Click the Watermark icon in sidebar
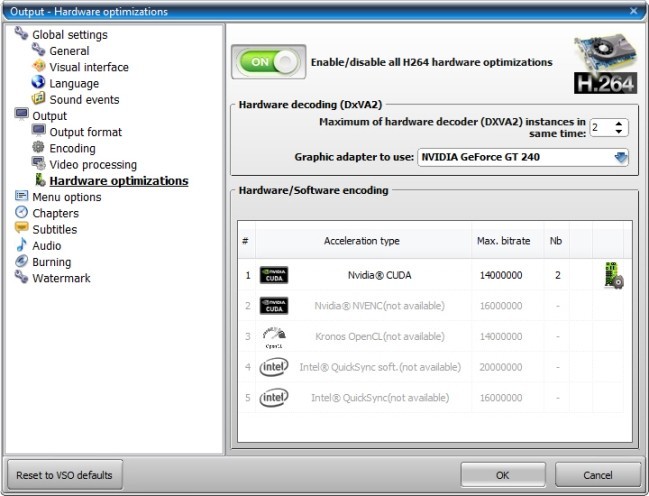Viewport: 649px width, 496px height. tap(21, 278)
